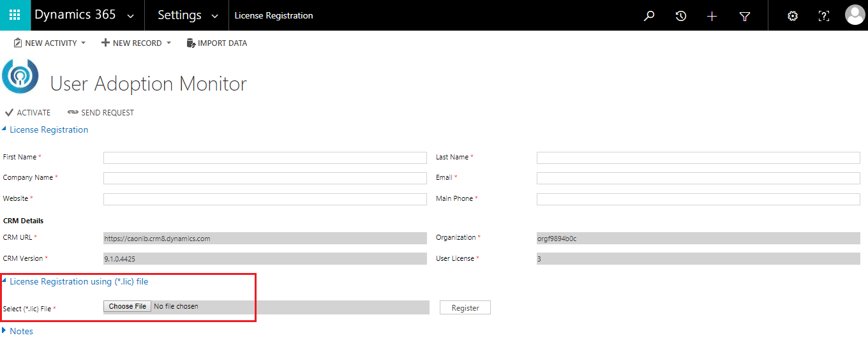Click the First Name input field
The width and height of the screenshot is (868, 361).
265,158
